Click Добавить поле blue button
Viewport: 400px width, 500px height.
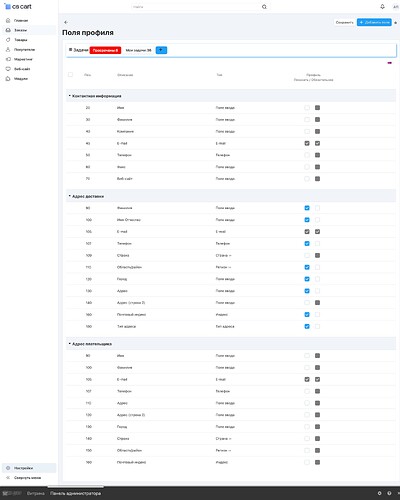click(374, 22)
